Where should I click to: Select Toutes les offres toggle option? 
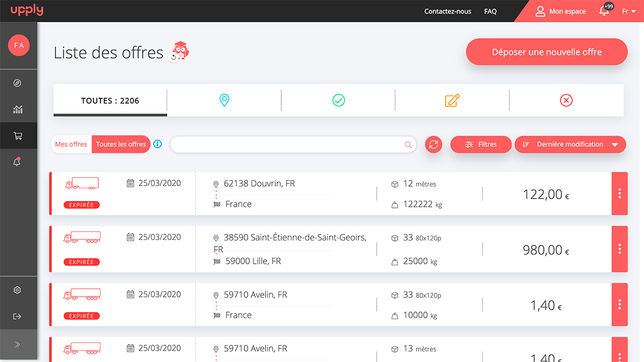pyautogui.click(x=121, y=144)
